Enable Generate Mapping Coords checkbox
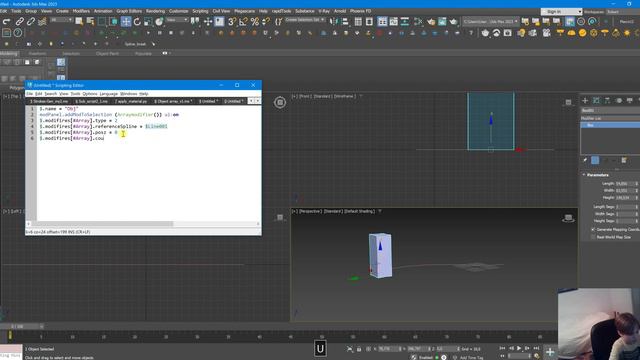This screenshot has width=640, height=360. 593,229
